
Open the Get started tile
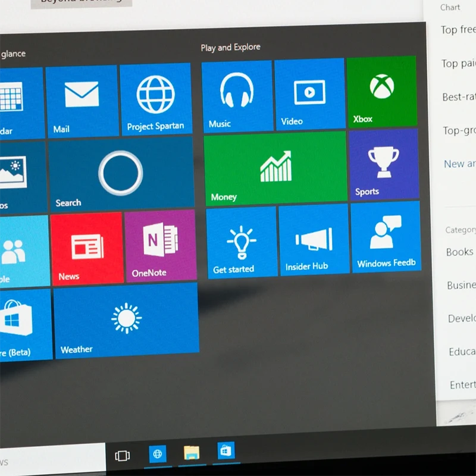click(x=242, y=243)
